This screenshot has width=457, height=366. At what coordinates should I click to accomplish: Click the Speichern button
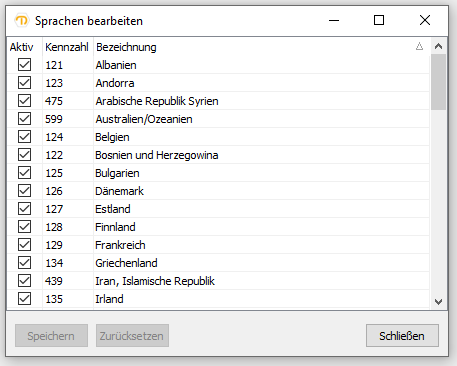click(x=51, y=336)
